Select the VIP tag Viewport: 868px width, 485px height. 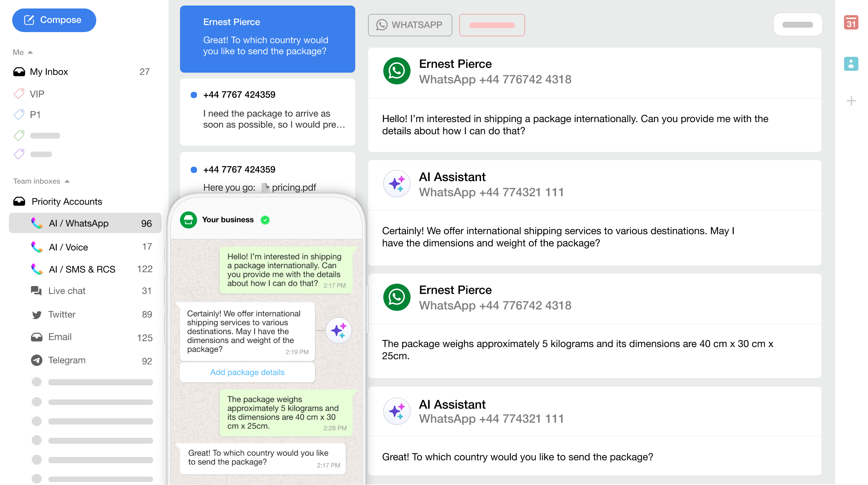37,94
